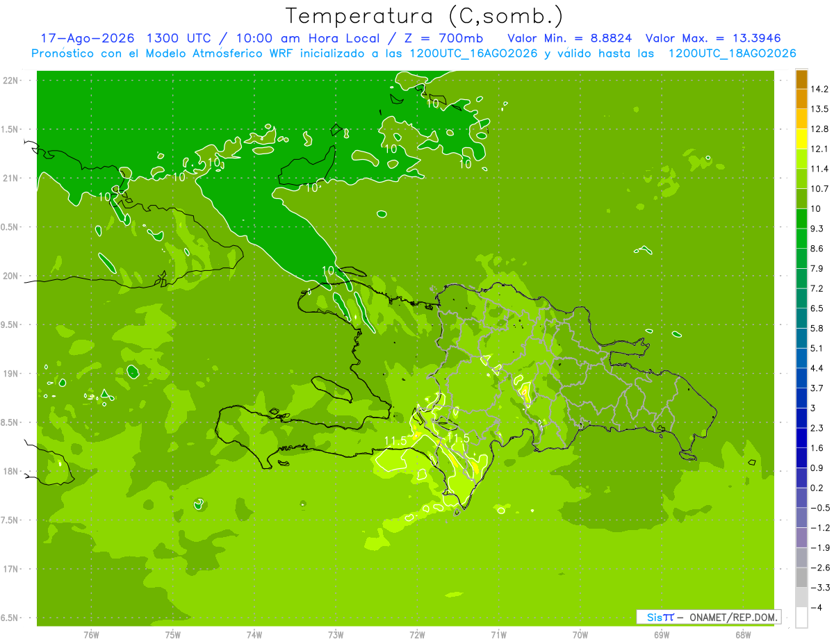
Task: Click the '68W' longitude label
Action: 743,634
